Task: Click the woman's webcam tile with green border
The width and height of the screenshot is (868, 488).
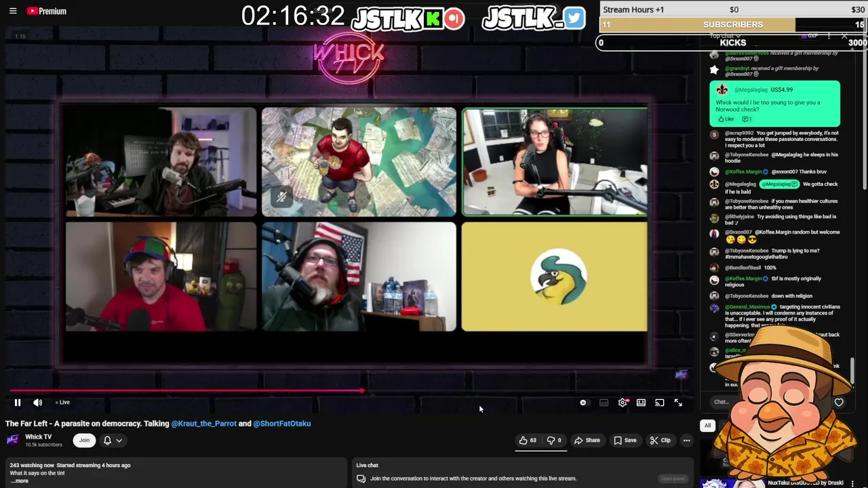Action: pos(555,161)
